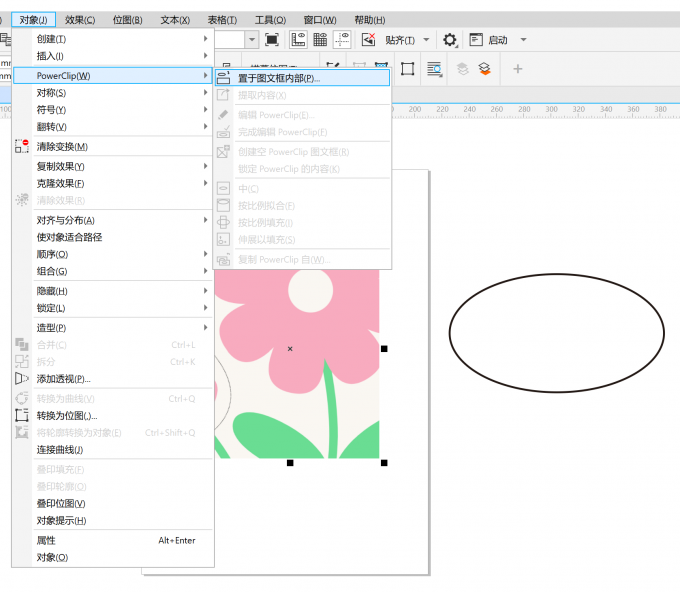Image resolution: width=680 pixels, height=592 pixels.
Task: Choose 添加透视(P)... menu item
Action: (113, 379)
